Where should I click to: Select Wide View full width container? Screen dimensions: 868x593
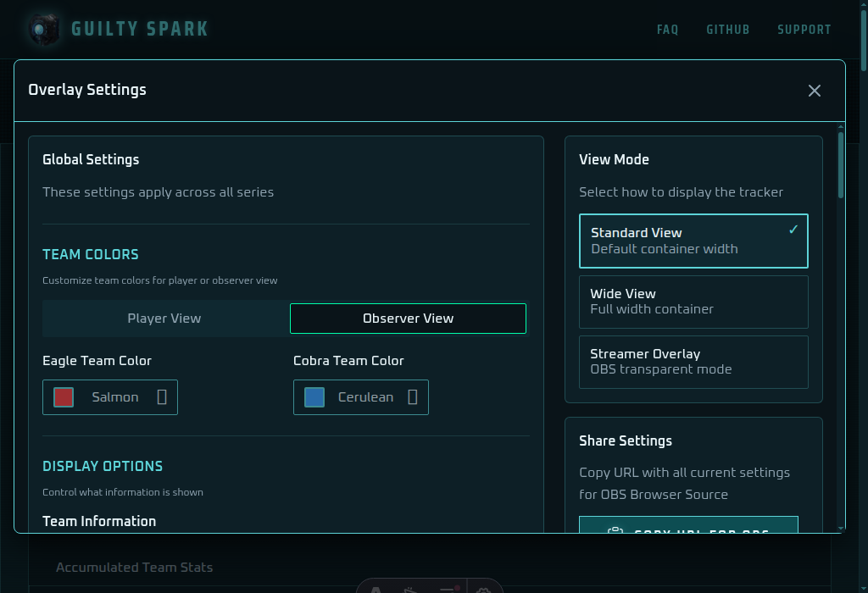pos(693,302)
